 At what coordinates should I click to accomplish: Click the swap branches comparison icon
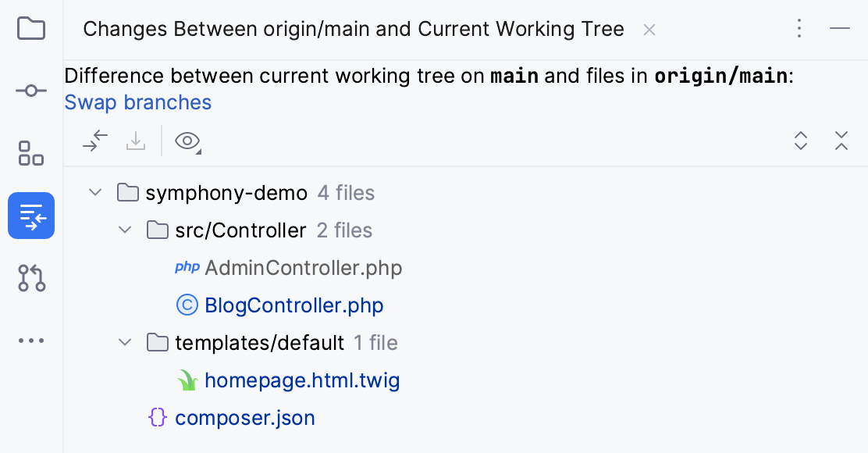(x=94, y=141)
